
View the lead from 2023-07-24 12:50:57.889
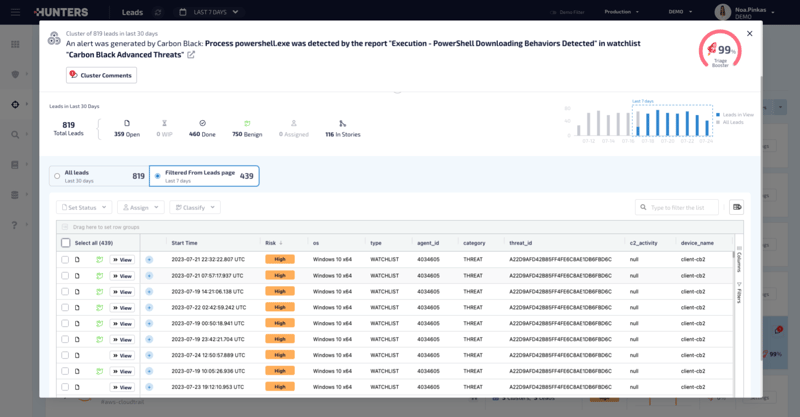click(122, 355)
